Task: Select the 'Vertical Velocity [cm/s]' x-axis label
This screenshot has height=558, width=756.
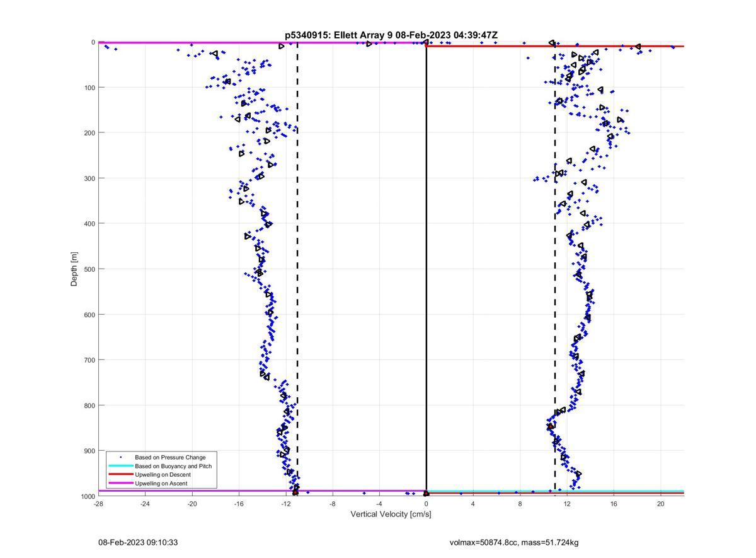Action: [391, 514]
